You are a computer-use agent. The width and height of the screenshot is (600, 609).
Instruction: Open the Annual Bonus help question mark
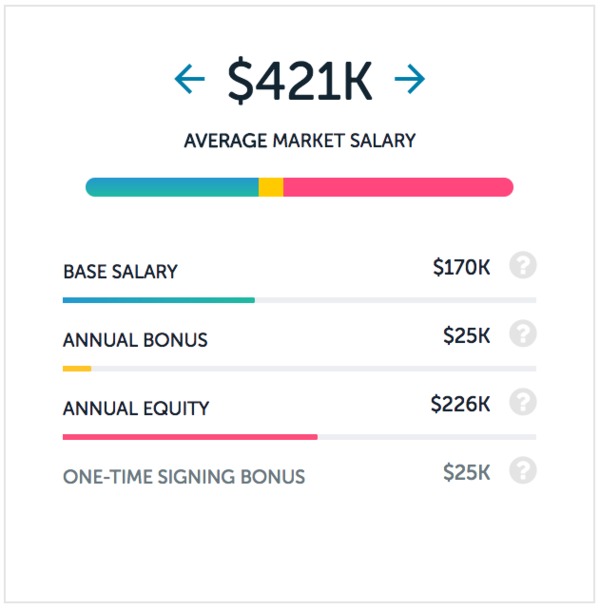click(x=523, y=333)
